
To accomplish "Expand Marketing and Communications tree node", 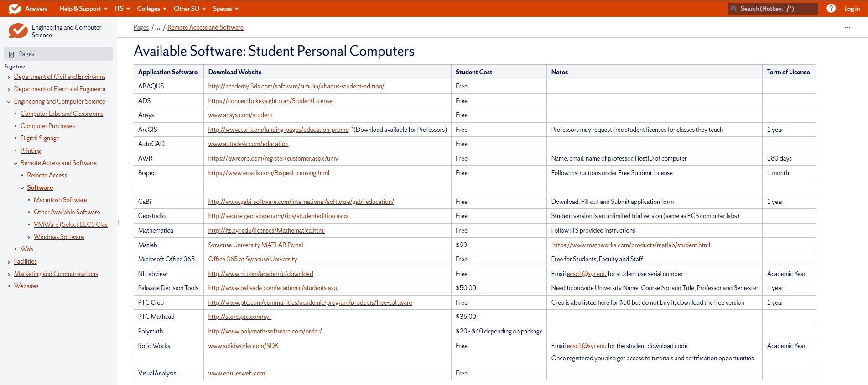I will tap(9, 274).
